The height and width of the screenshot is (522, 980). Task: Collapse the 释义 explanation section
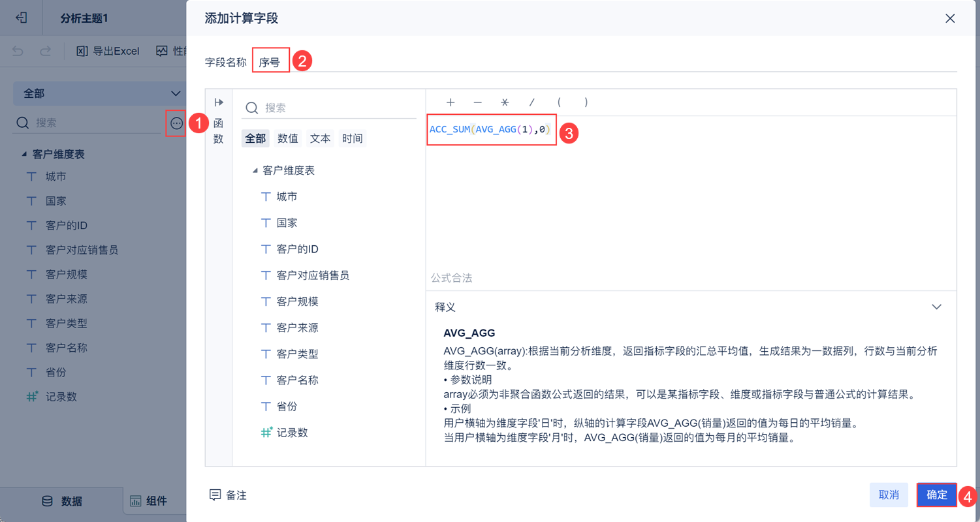coord(936,307)
